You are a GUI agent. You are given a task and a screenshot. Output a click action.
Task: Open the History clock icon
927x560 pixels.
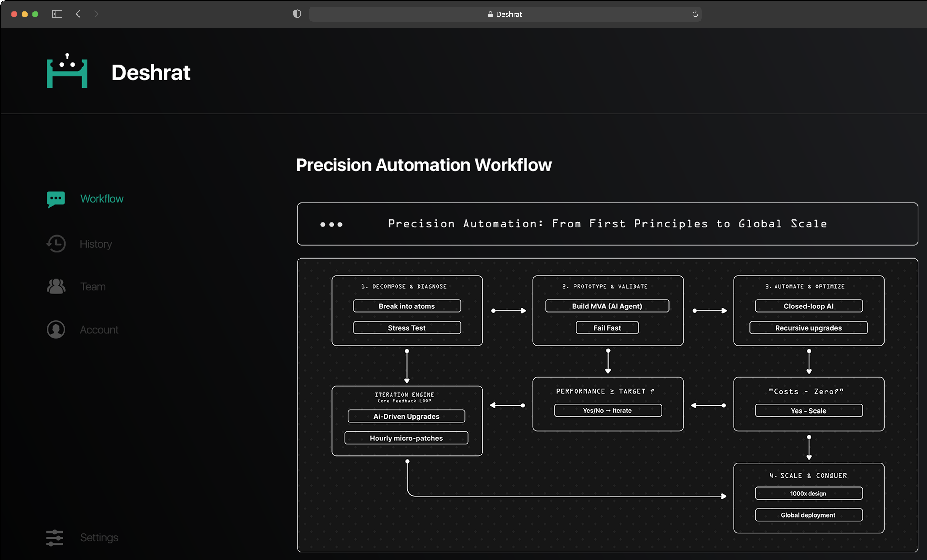(56, 244)
